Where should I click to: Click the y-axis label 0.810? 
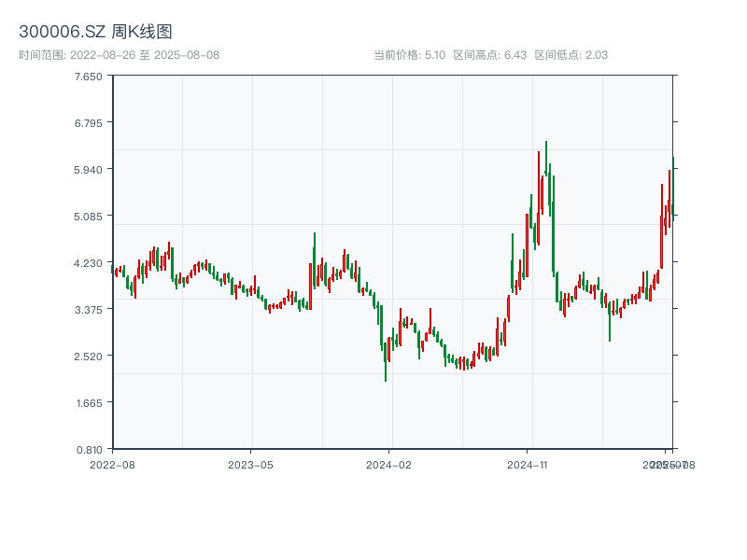coord(89,450)
